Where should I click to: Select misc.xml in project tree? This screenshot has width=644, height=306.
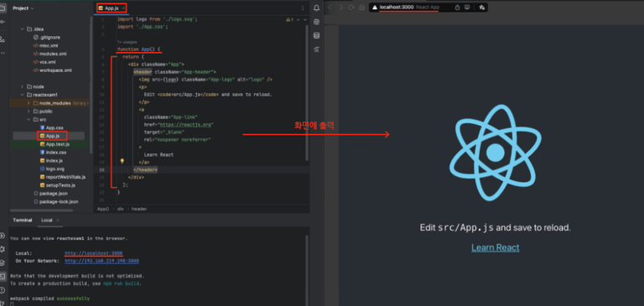(x=48, y=45)
